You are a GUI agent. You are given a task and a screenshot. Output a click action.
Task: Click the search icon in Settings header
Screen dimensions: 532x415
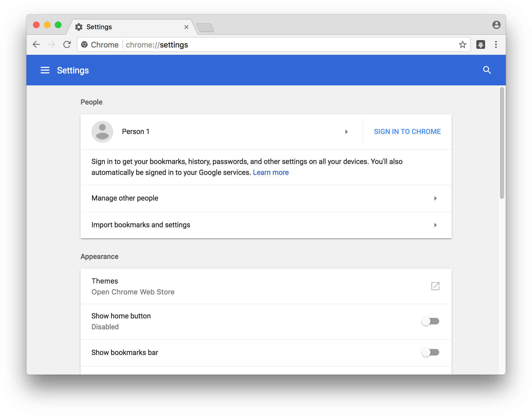487,70
